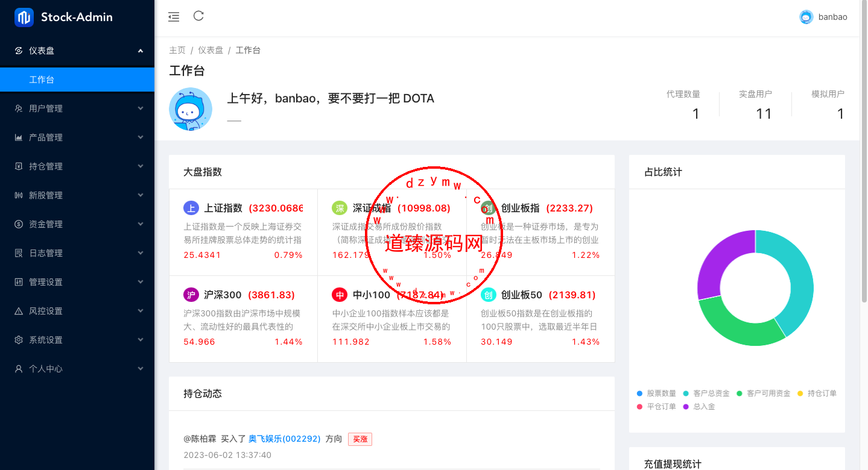Open the 奥飞娱乐(002292) stock link
Screen dimensions: 868x470
click(285, 439)
